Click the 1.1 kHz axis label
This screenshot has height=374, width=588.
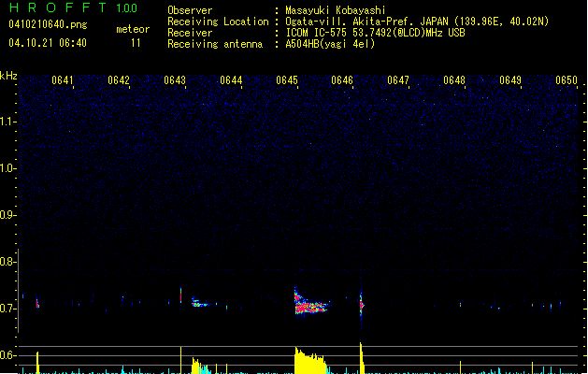(x=7, y=122)
